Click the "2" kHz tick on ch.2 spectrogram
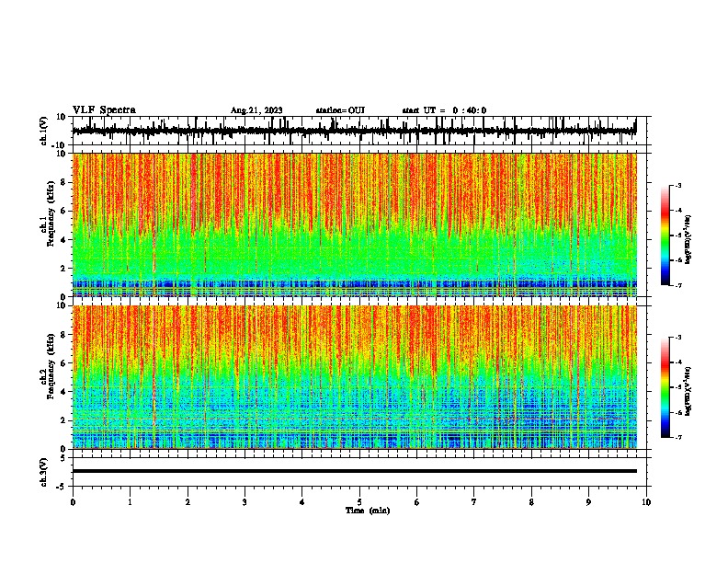Image resolution: width=728 pixels, height=563 pixels. coord(63,420)
